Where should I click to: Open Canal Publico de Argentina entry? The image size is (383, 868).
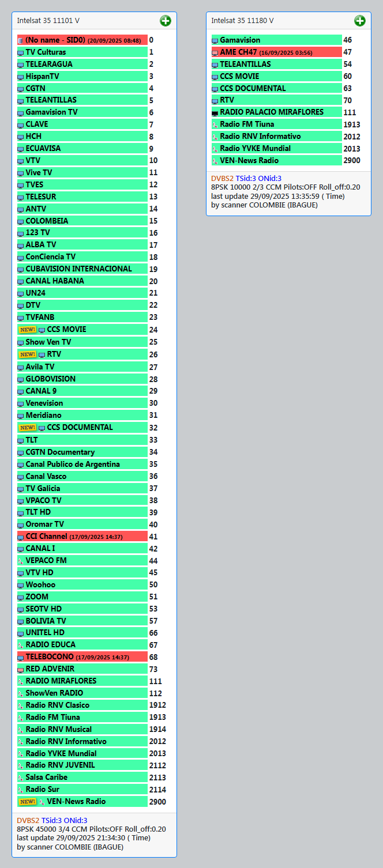(x=73, y=464)
